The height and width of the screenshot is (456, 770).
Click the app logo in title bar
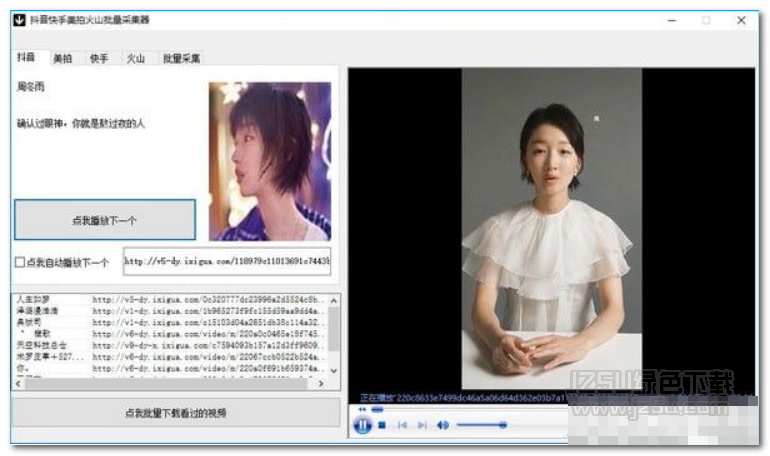(x=19, y=20)
